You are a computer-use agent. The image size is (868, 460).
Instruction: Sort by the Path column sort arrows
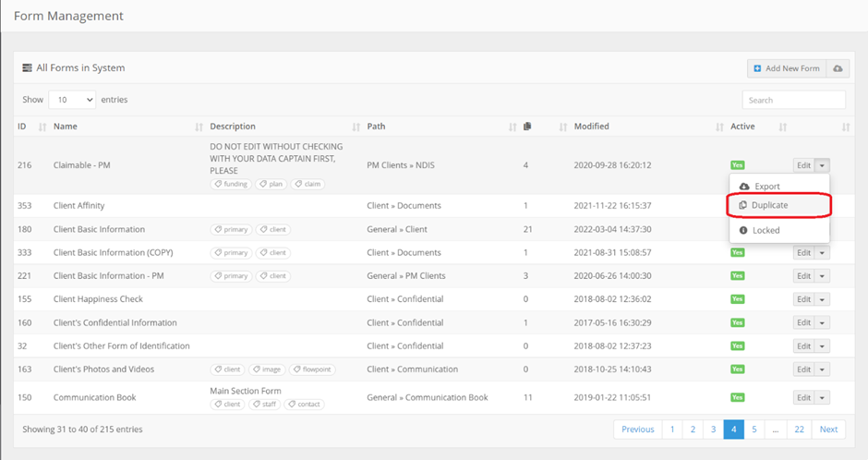[x=512, y=127]
